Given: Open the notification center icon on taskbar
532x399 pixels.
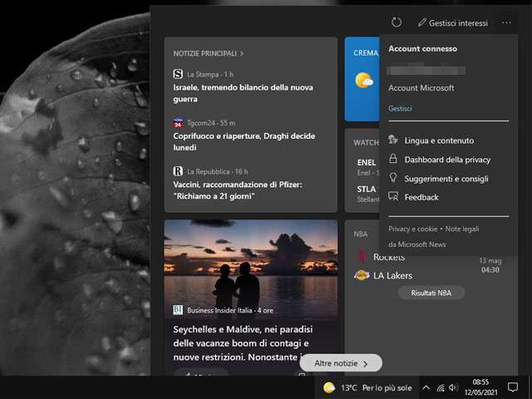Looking at the screenshot, I should [513, 387].
